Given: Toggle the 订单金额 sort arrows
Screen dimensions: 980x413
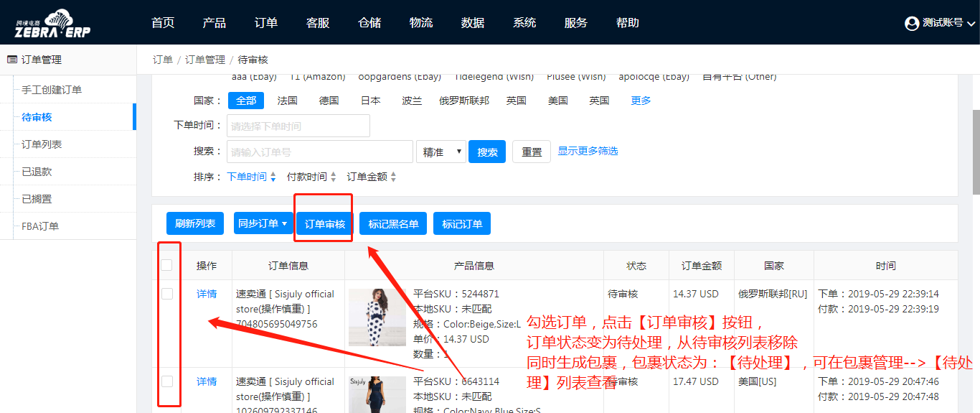Looking at the screenshot, I should [393, 177].
